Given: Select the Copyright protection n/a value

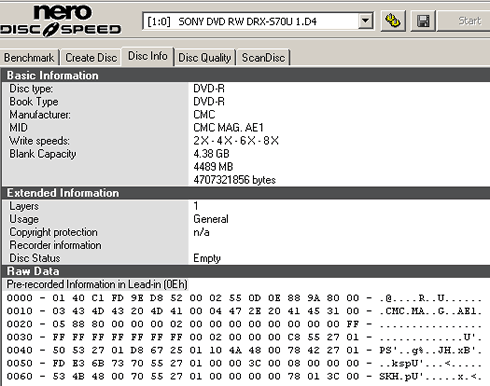Looking at the screenshot, I should tap(201, 232).
